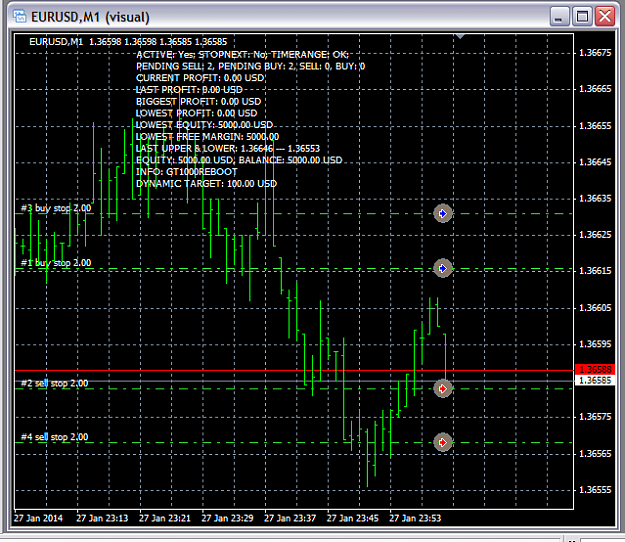The image size is (625, 542).
Task: Click the 'INFO: GT1000REBOOT' line
Action: (187, 172)
